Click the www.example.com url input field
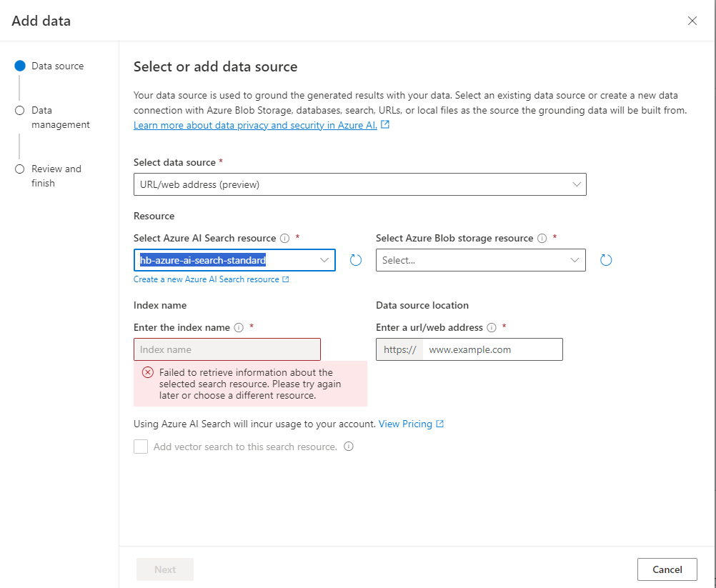Viewport: 716px width, 588px height. (x=493, y=349)
